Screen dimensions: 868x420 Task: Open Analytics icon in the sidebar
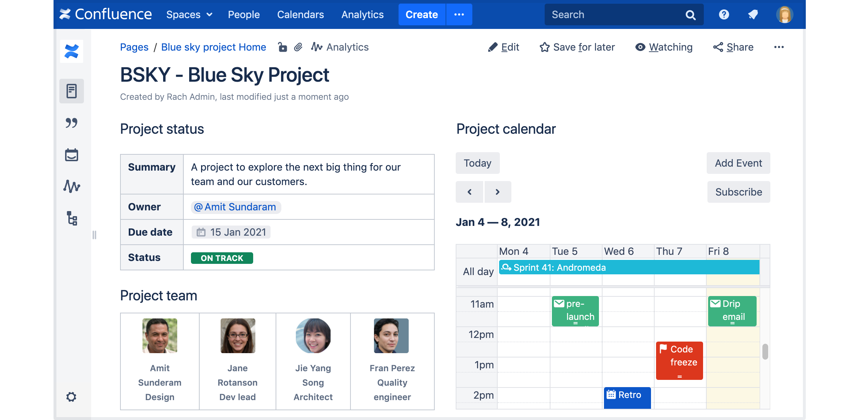[72, 187]
